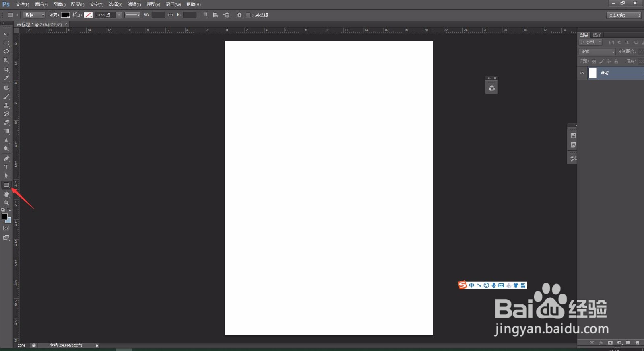
Task: Select the Dodge tool
Action: tap(6, 149)
